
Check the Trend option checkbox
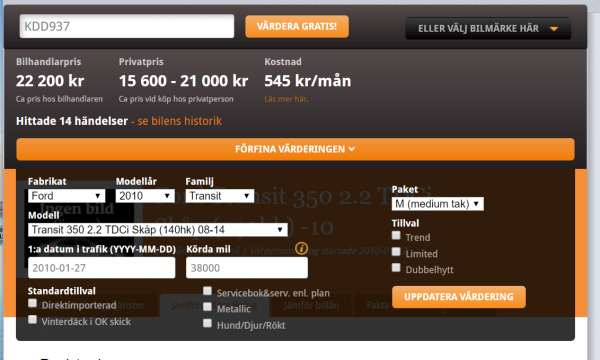click(x=396, y=235)
